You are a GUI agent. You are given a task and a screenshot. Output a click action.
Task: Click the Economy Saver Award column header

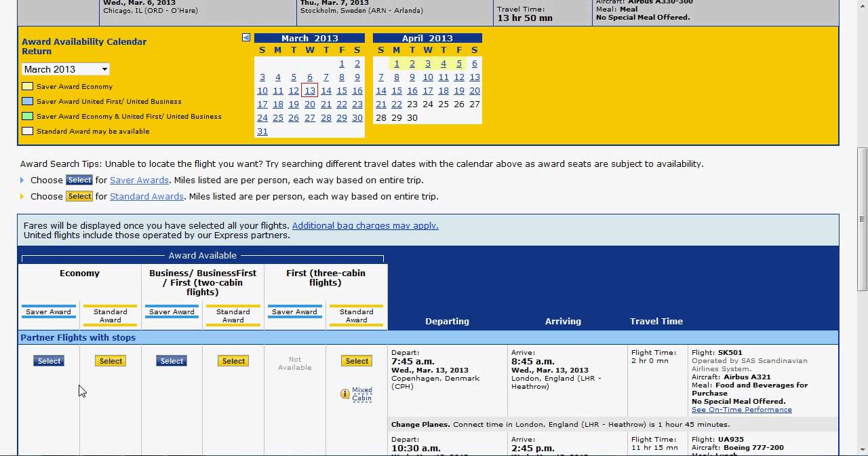[x=48, y=312]
